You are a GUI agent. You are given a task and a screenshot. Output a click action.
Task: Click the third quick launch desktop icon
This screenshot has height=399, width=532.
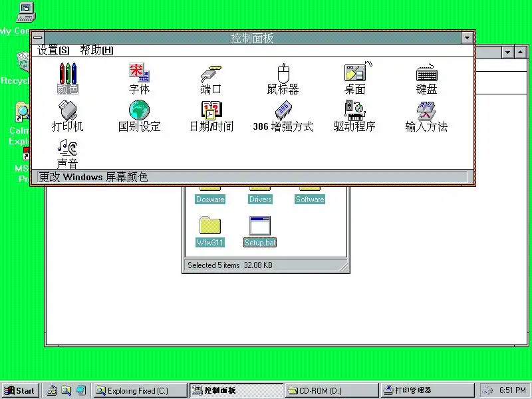point(80,390)
